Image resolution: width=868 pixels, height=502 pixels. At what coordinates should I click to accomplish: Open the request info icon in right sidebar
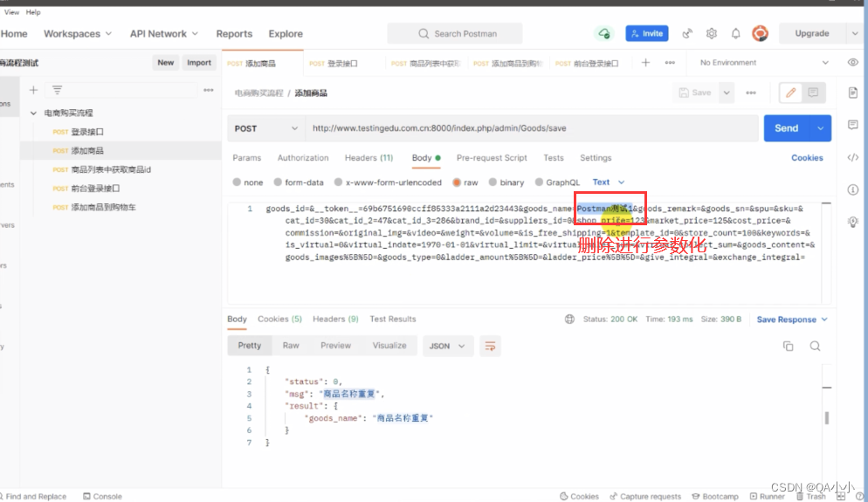point(852,189)
